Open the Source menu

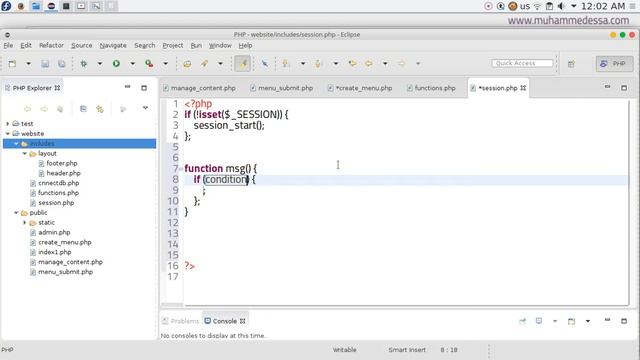(x=82, y=45)
